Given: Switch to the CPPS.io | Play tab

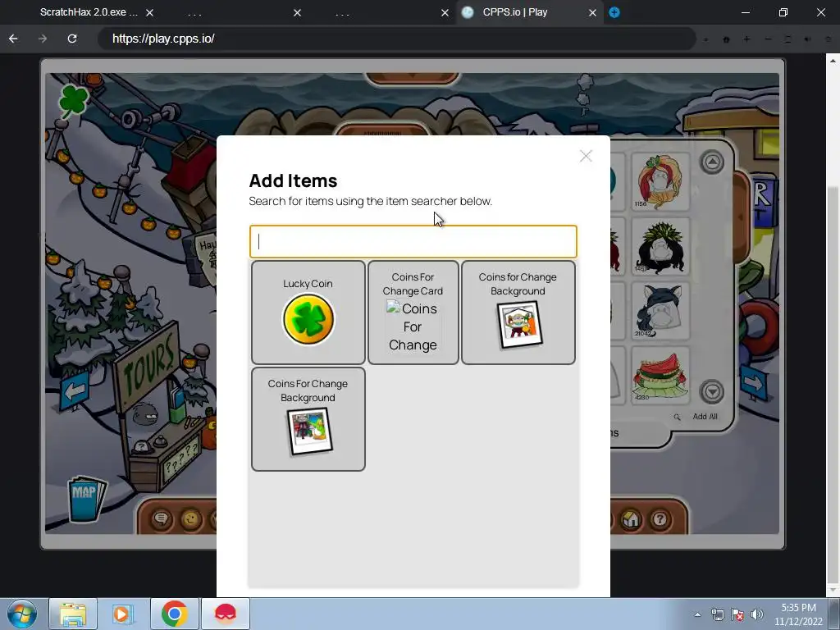Looking at the screenshot, I should click(514, 12).
